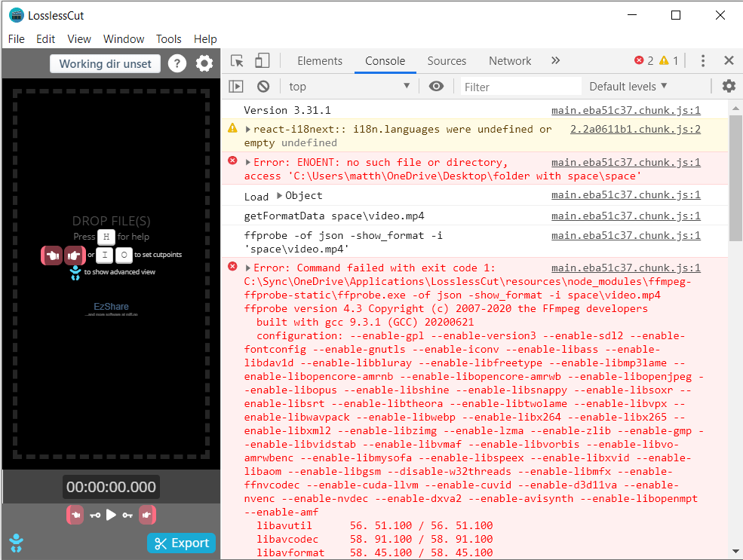743x560 pixels.
Task: Focus the console Filter field
Action: 520,87
